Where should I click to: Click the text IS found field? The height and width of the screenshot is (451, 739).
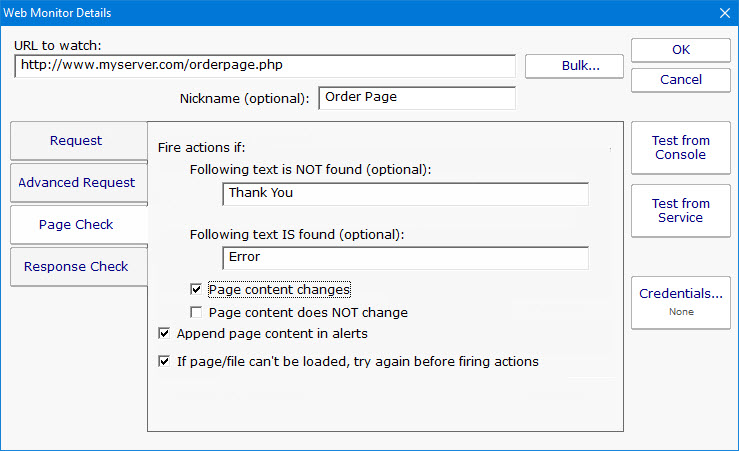[x=405, y=257]
